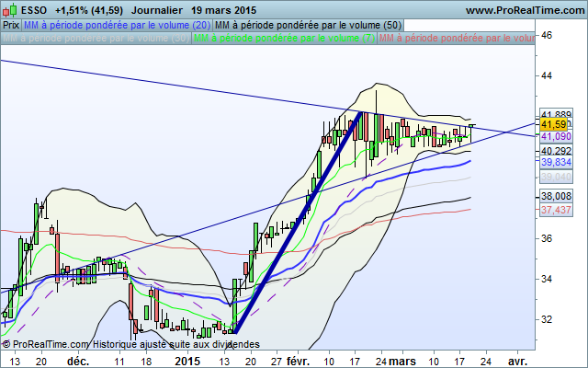Click the 32 price axis value
The image size is (588, 368).
[547, 319]
